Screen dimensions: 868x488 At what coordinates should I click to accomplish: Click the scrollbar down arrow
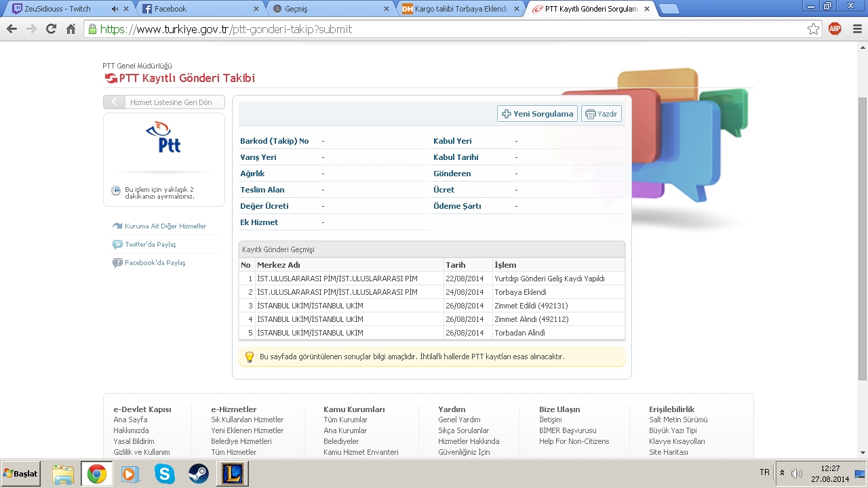[863, 453]
